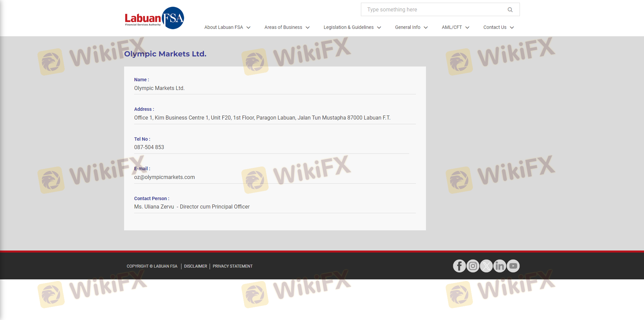This screenshot has width=644, height=320.
Task: Expand the Areas of Business chevron
Action: tap(308, 28)
